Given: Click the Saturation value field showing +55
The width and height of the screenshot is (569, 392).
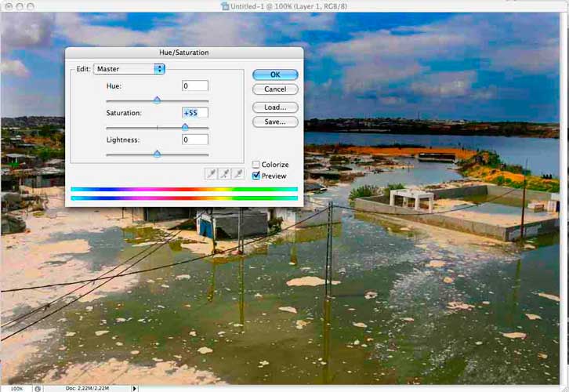Looking at the screenshot, I should click(x=195, y=113).
